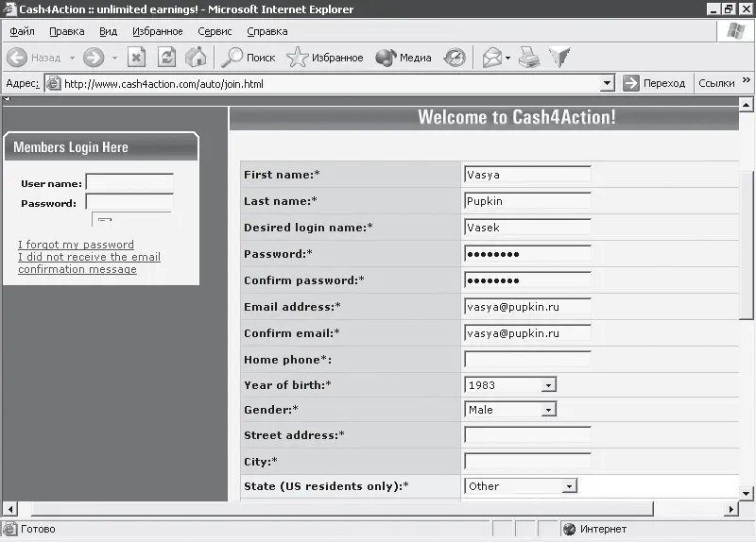
Task: Open the address bar dropdown
Action: (607, 83)
